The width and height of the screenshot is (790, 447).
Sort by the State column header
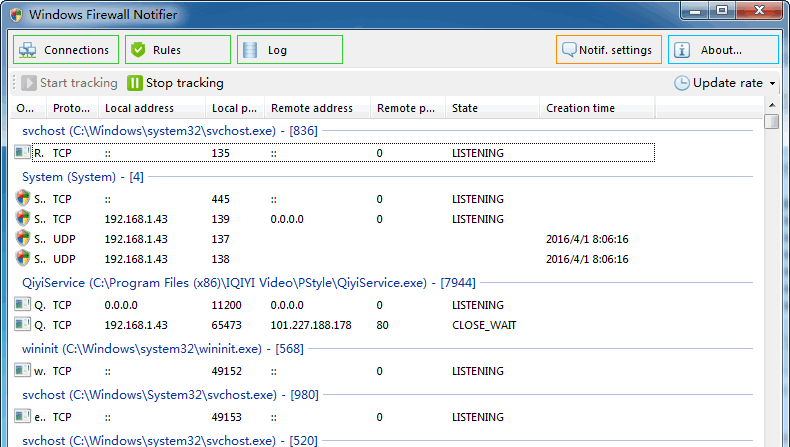point(492,108)
